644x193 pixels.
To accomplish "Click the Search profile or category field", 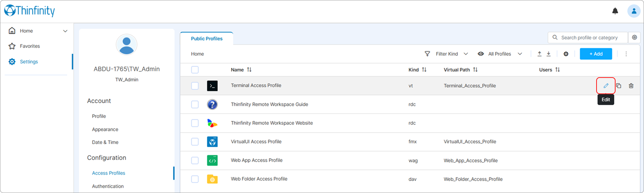I will pyautogui.click(x=589, y=38).
